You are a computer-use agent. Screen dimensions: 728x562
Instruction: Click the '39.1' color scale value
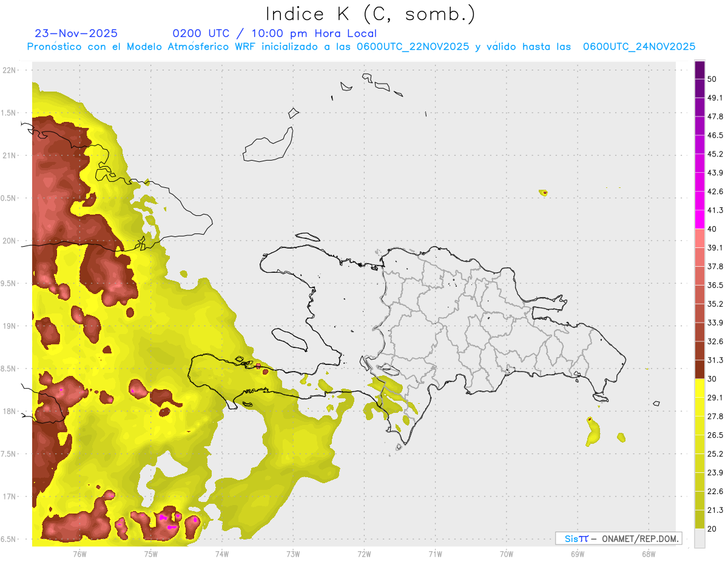[715, 247]
